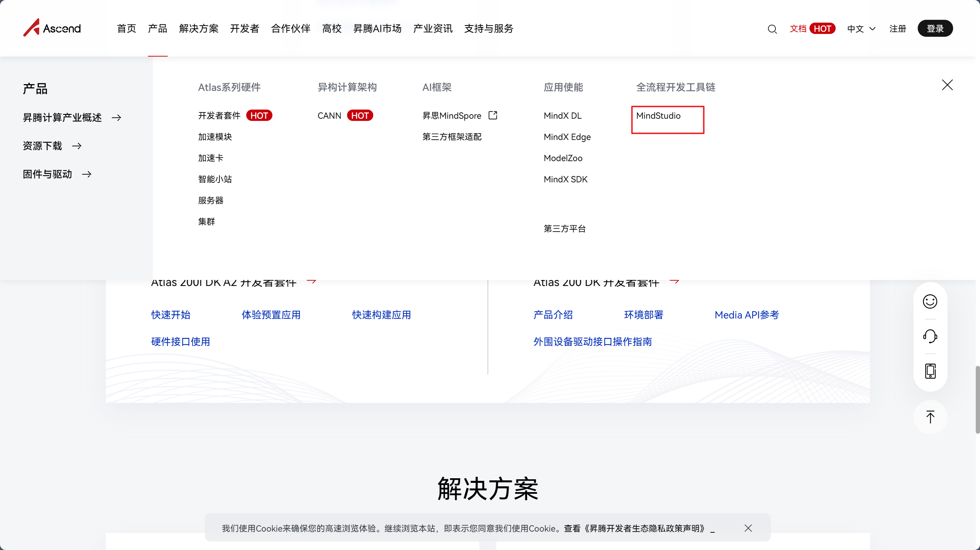Open MindX Edge link
The height and width of the screenshot is (550, 980).
pos(567,137)
